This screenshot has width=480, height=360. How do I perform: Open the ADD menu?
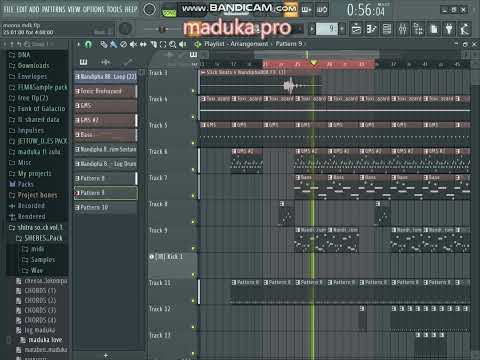pyautogui.click(x=34, y=10)
